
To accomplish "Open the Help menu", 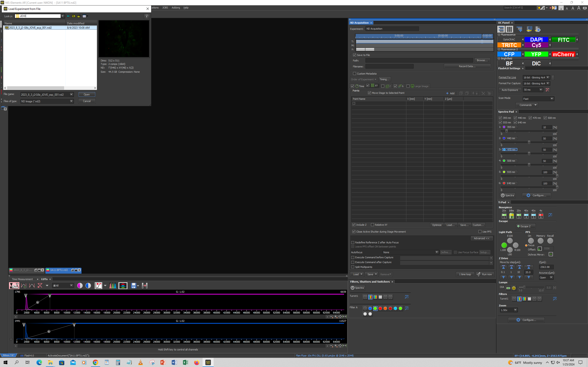I will click(x=186, y=8).
